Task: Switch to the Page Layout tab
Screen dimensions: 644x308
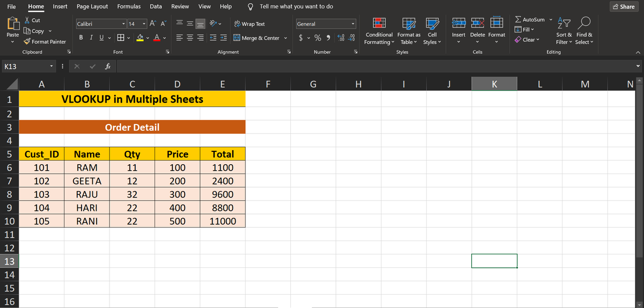Action: (x=92, y=6)
